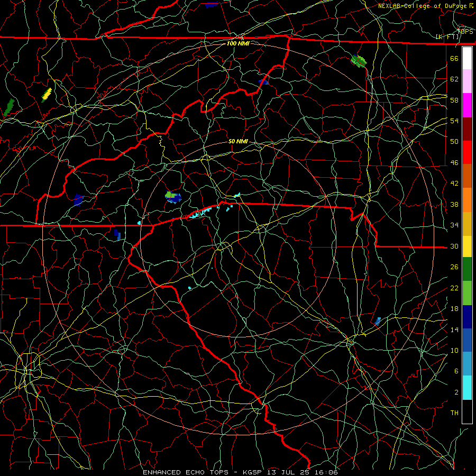Click the "TOPS" legend heading
This screenshot has height=476, width=476.
point(465,32)
